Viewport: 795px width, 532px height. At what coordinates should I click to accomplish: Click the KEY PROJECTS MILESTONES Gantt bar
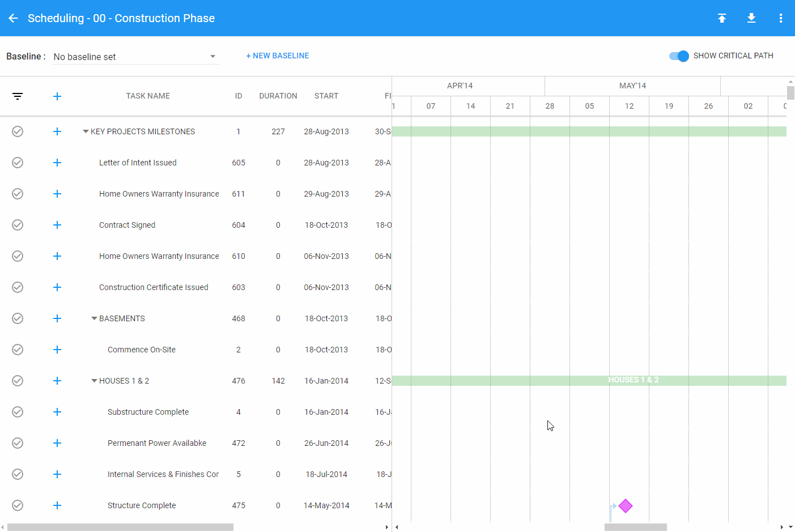[589, 131]
